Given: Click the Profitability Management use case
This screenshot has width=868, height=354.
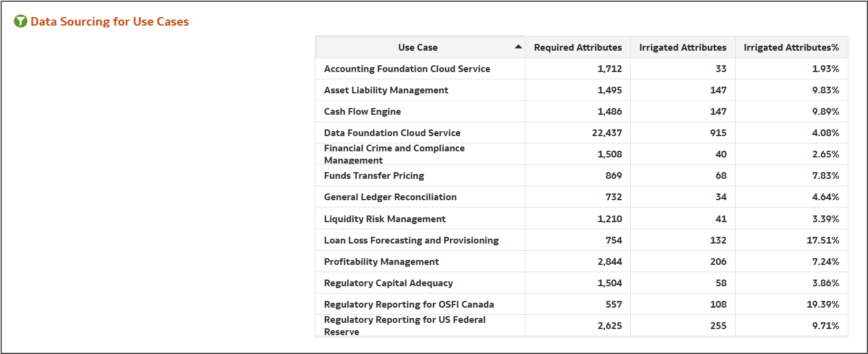Looking at the screenshot, I should (x=381, y=261).
